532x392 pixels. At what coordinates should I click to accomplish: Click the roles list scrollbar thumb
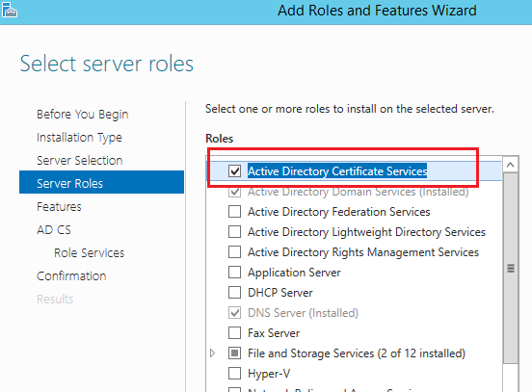point(510,268)
